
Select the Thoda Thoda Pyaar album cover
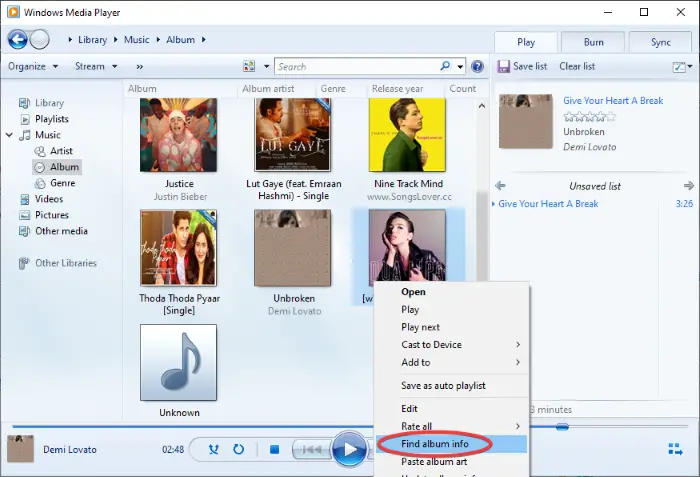point(179,248)
